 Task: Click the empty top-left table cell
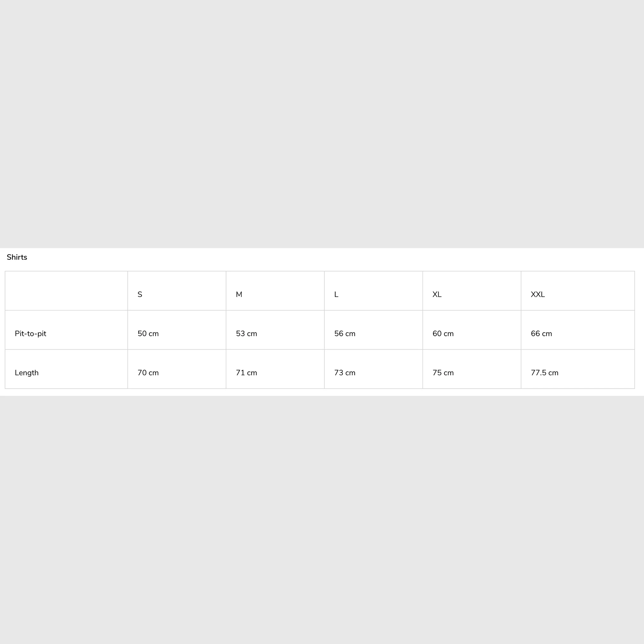pos(66,291)
